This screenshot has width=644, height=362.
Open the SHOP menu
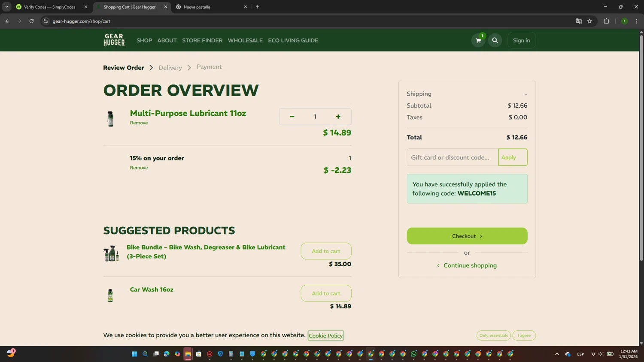[144, 40]
